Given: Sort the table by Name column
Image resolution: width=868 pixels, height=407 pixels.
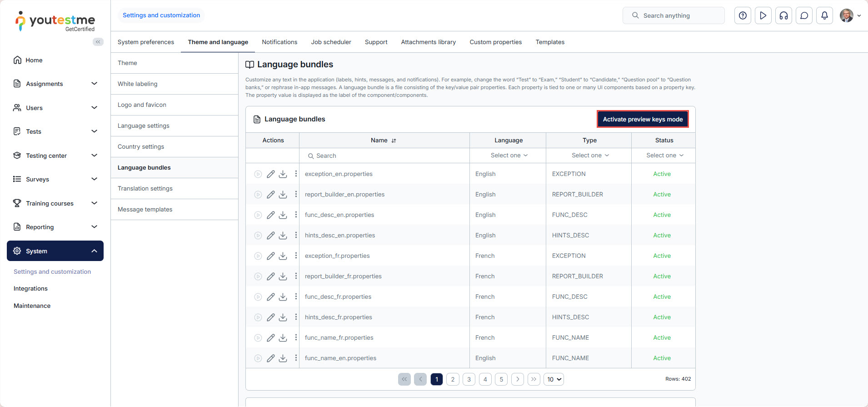Looking at the screenshot, I should [x=394, y=141].
